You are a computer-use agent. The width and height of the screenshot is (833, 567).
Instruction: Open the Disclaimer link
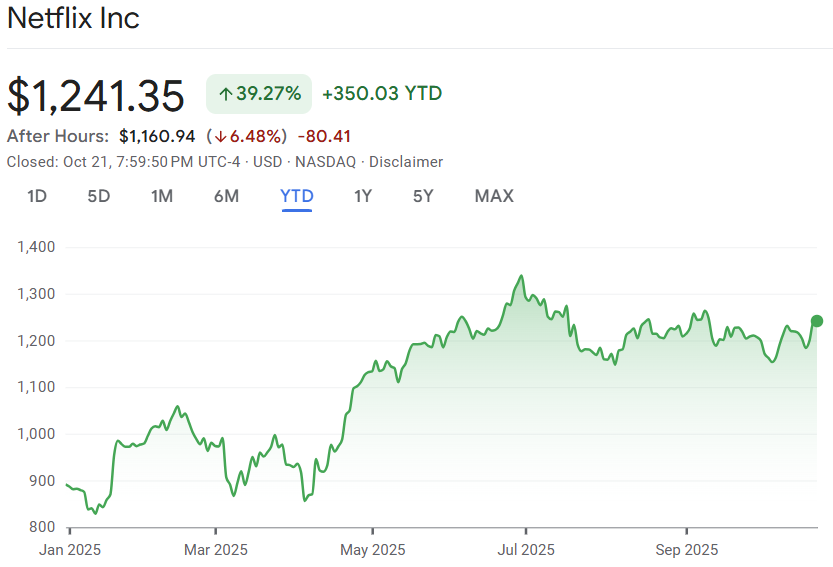tap(406, 162)
